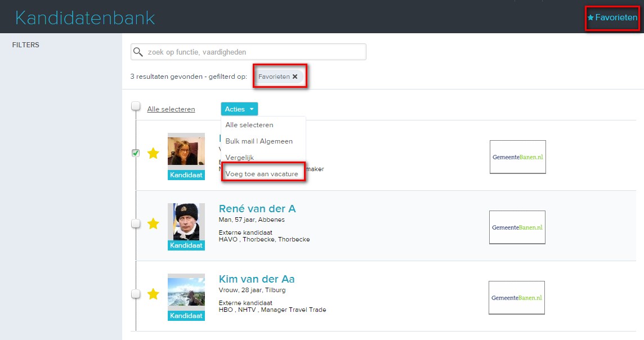Viewport: 644px width, 340px height.
Task: Click the magnifier icon in the search box
Action: point(138,52)
